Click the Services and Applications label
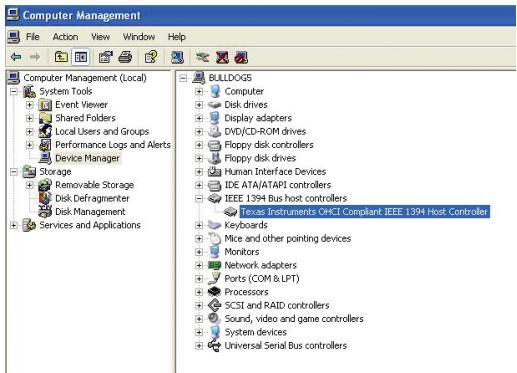Screen dimensions: 517x373 (x=90, y=225)
